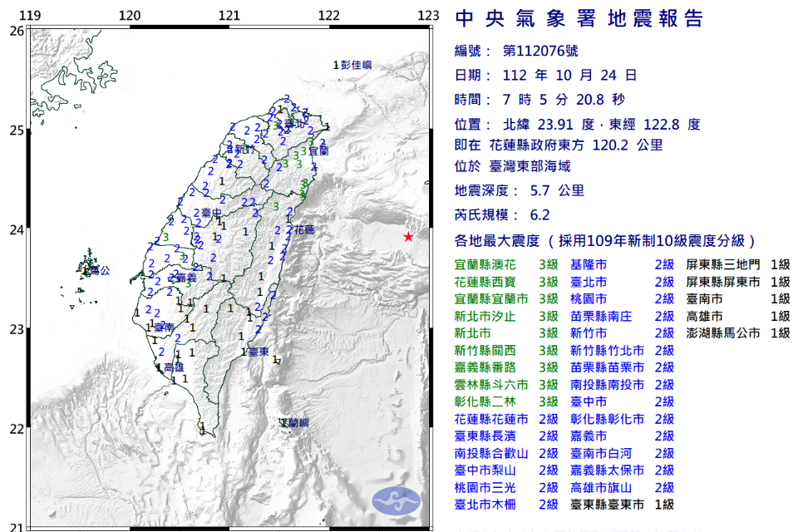
Task: Select the 臺東縣臺東市 1級 entry
Action: pyautogui.click(x=623, y=505)
